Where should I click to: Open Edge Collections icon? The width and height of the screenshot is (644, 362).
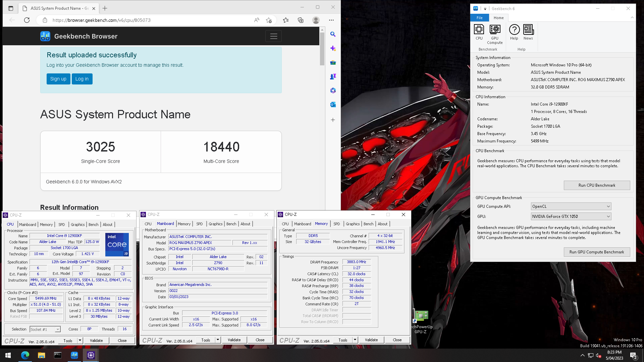[301, 20]
